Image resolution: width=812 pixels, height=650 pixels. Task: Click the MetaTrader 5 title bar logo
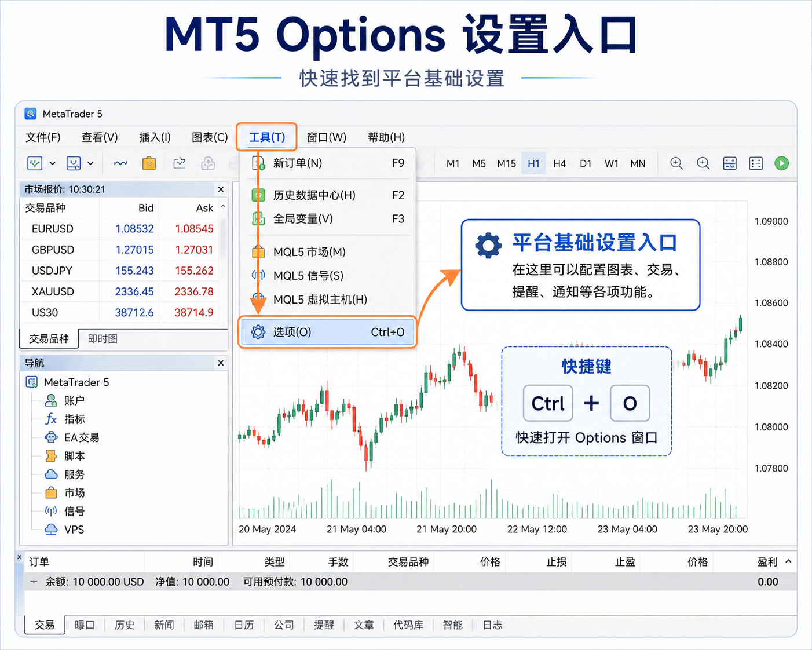(x=31, y=114)
